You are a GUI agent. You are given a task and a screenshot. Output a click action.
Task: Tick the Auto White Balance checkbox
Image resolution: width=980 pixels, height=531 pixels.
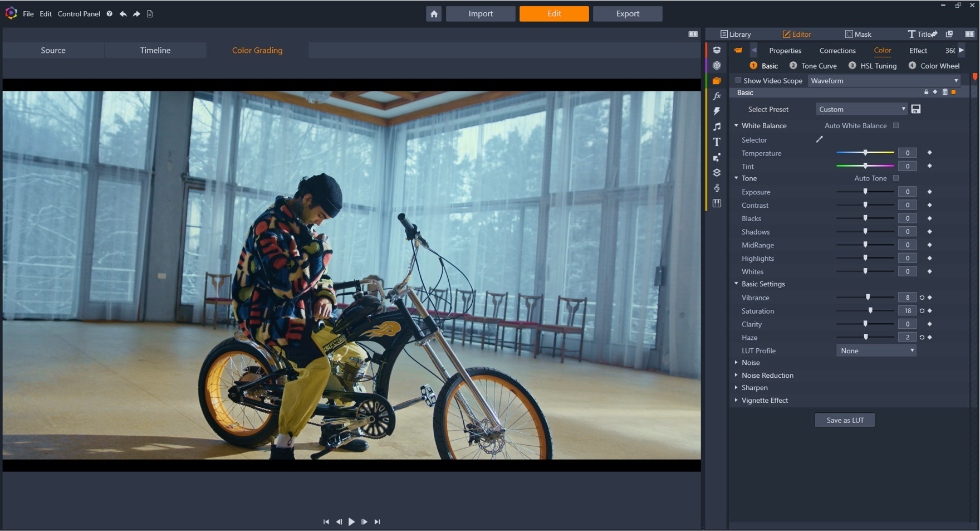896,126
